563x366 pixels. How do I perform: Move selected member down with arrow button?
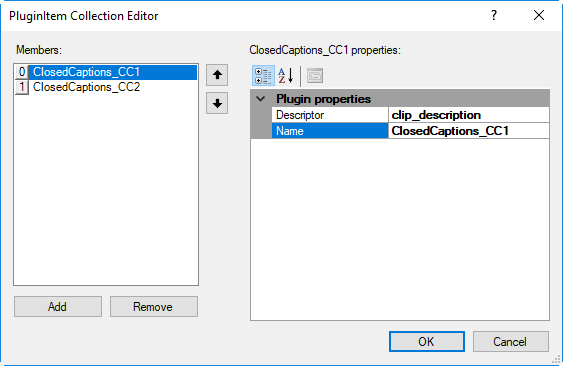(217, 103)
